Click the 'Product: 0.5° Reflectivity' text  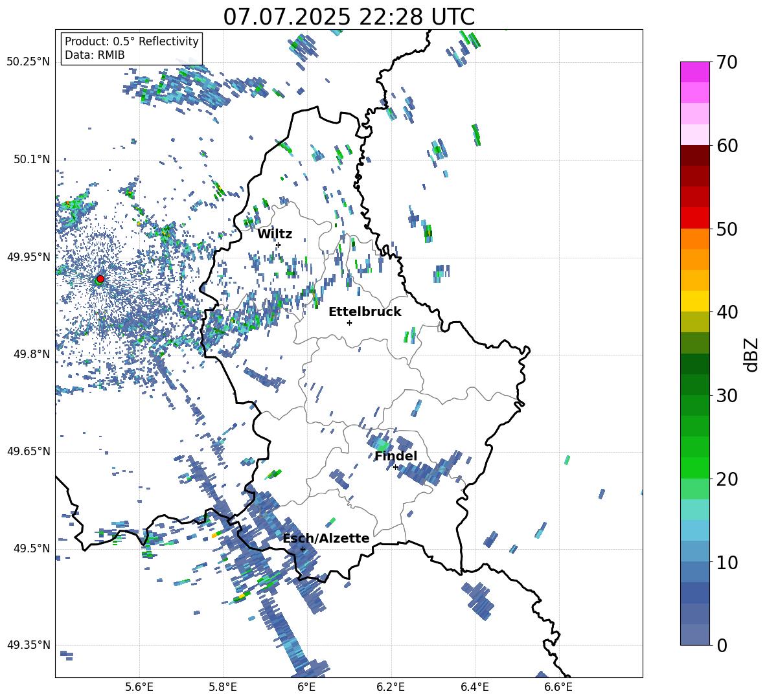(132, 41)
